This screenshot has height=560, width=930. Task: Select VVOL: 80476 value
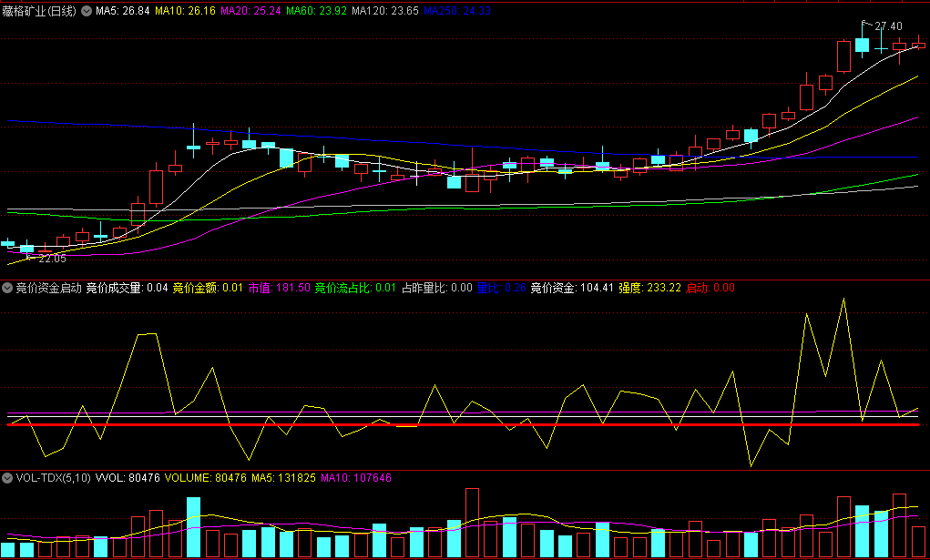point(128,477)
